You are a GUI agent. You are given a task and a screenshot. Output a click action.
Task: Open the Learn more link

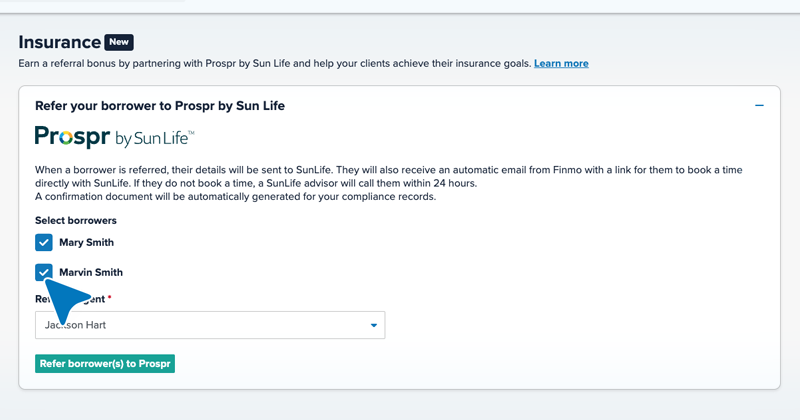click(561, 64)
